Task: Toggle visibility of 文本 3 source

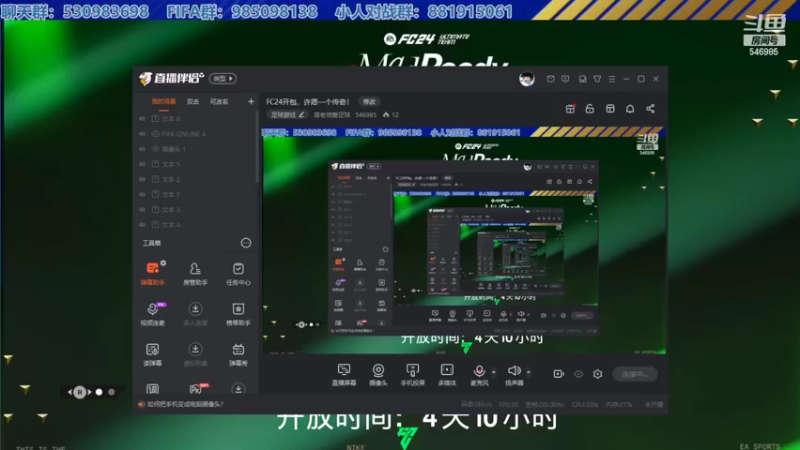Action: 142,210
